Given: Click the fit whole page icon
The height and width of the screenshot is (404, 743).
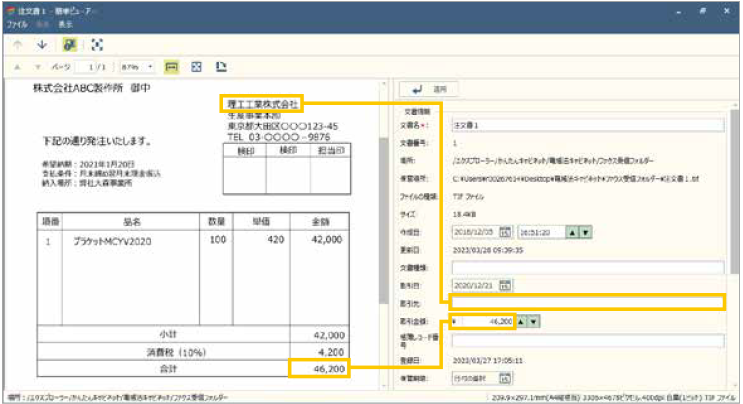Looking at the screenshot, I should point(196,67).
